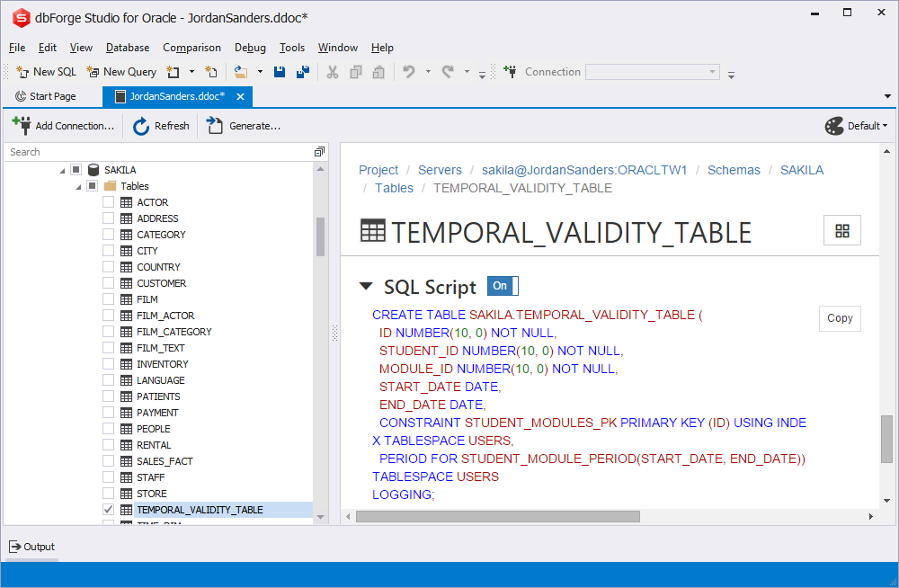Click the horizontal scrollbar thumb below SQL script

pyautogui.click(x=498, y=516)
